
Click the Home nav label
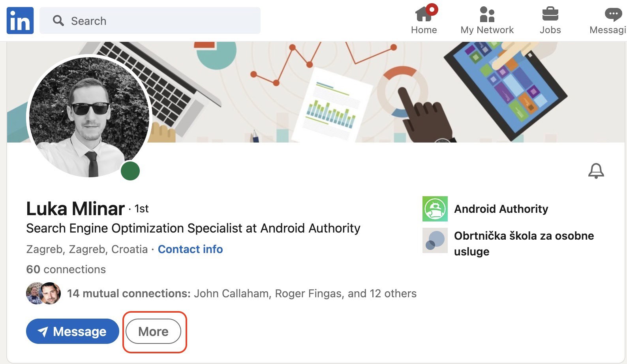point(424,30)
